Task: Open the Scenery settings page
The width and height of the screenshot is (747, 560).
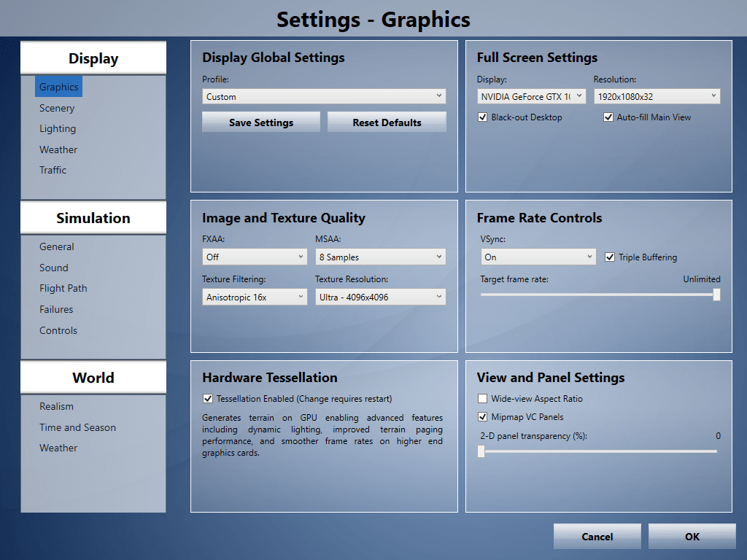Action: [x=57, y=108]
